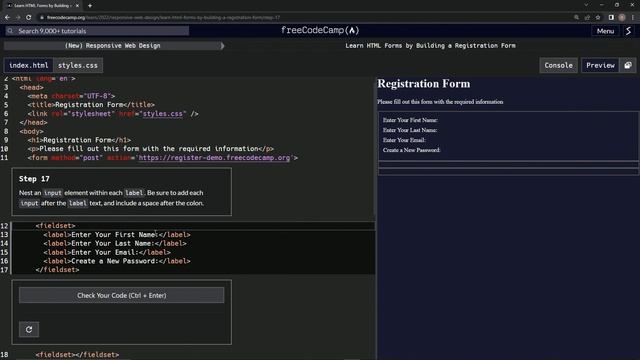Open the Menu button
The height and width of the screenshot is (360, 640).
[x=605, y=31]
